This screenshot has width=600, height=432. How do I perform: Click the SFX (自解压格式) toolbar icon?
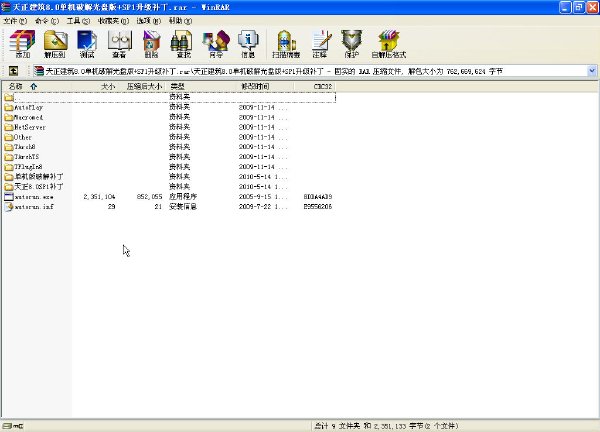(x=388, y=44)
